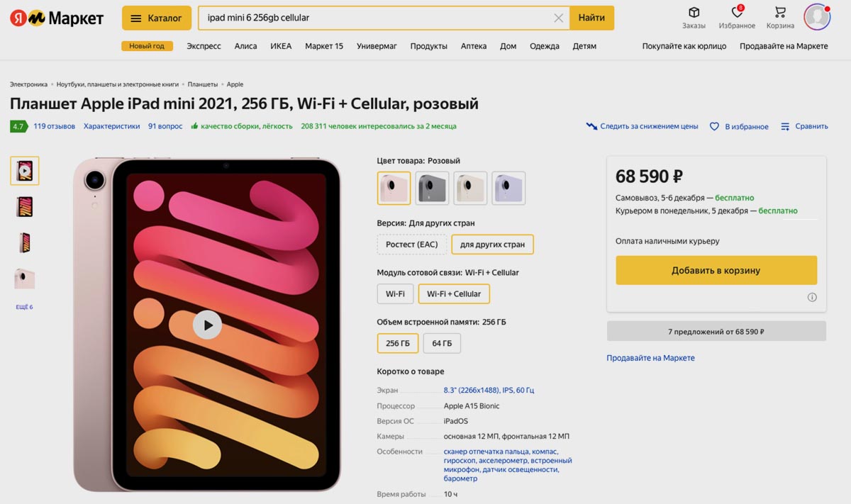
Task: Open the Экспресс navigation tab
Action: [x=204, y=46]
